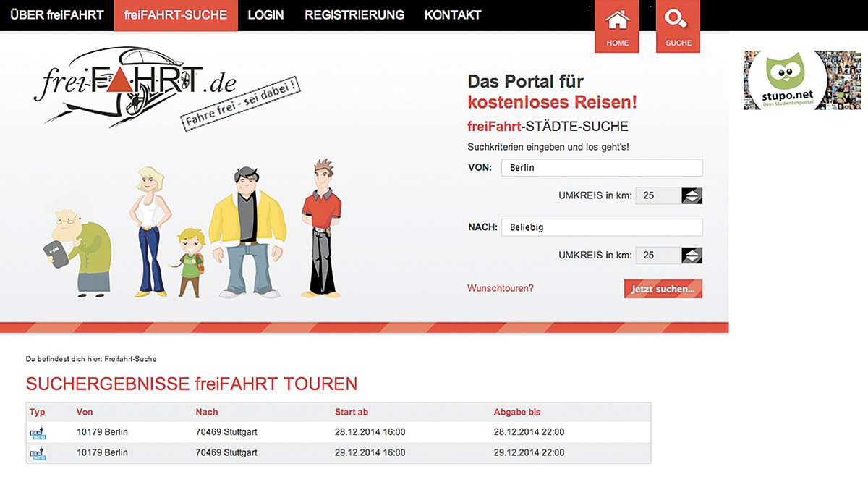Viewport: 868px width, 477px height.
Task: Select the 70469 Stuttgart tour on 28.12.2014
Action: pos(226,432)
